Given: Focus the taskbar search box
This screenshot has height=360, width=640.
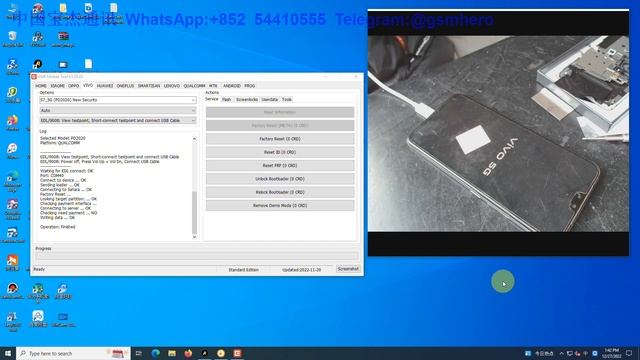Looking at the screenshot, I should pyautogui.click(x=73, y=353).
